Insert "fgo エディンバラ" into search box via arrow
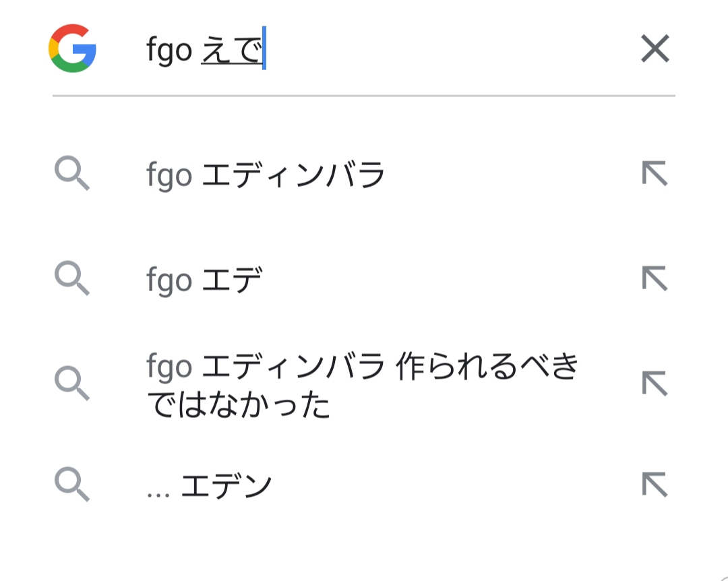The height and width of the screenshot is (581, 728). 655,175
